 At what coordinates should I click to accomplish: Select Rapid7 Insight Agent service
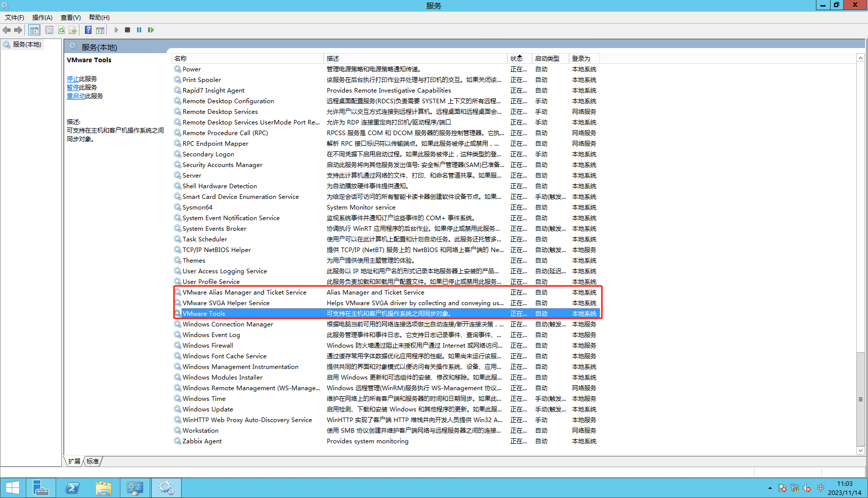pyautogui.click(x=386, y=91)
